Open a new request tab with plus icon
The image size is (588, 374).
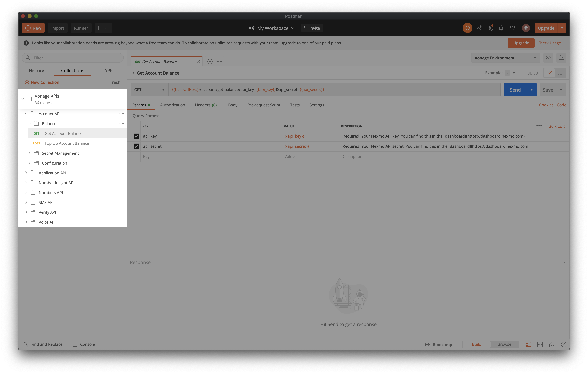pyautogui.click(x=210, y=61)
